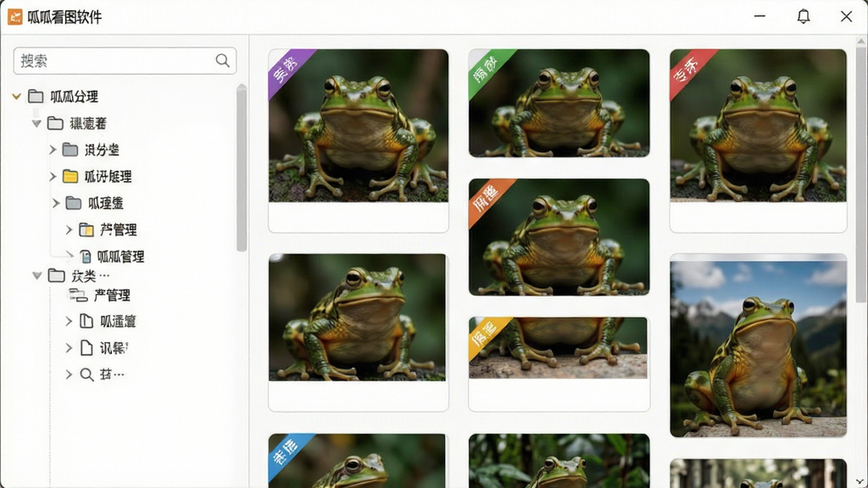
Task: Expand the two-panel page icon row
Action: 69,321
